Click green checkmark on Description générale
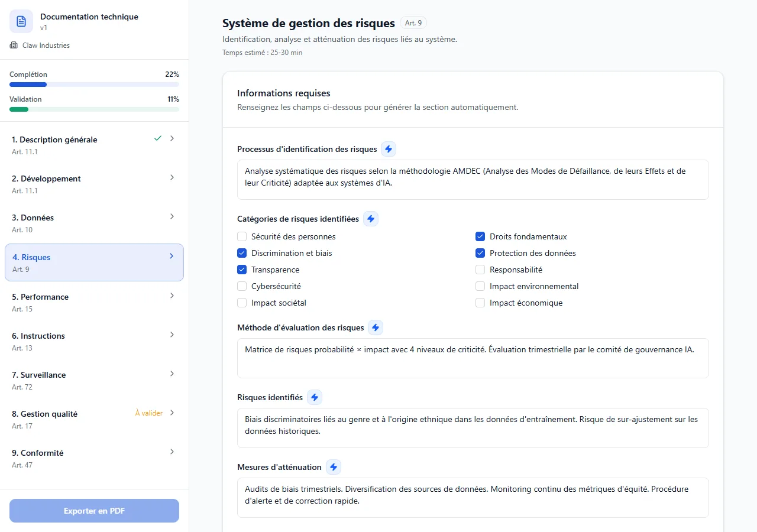The height and width of the screenshot is (532, 757). point(158,138)
